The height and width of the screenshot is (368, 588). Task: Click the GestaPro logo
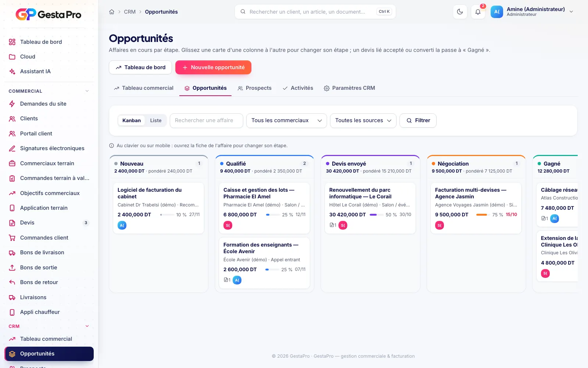(x=48, y=15)
